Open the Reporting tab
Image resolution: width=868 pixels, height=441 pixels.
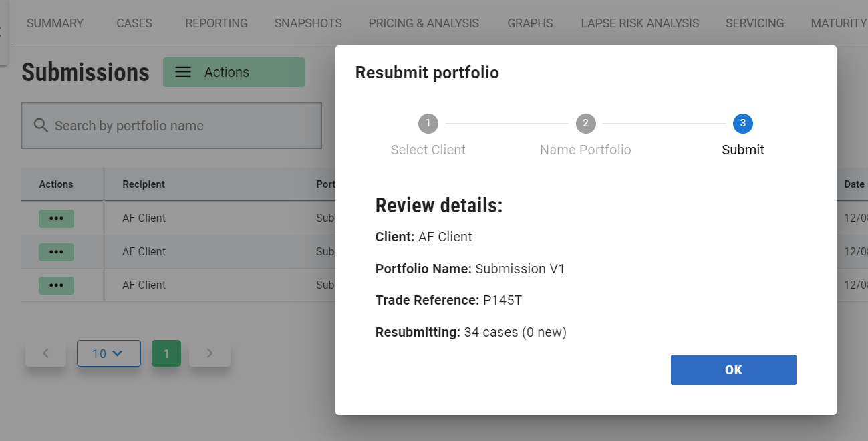coord(216,23)
